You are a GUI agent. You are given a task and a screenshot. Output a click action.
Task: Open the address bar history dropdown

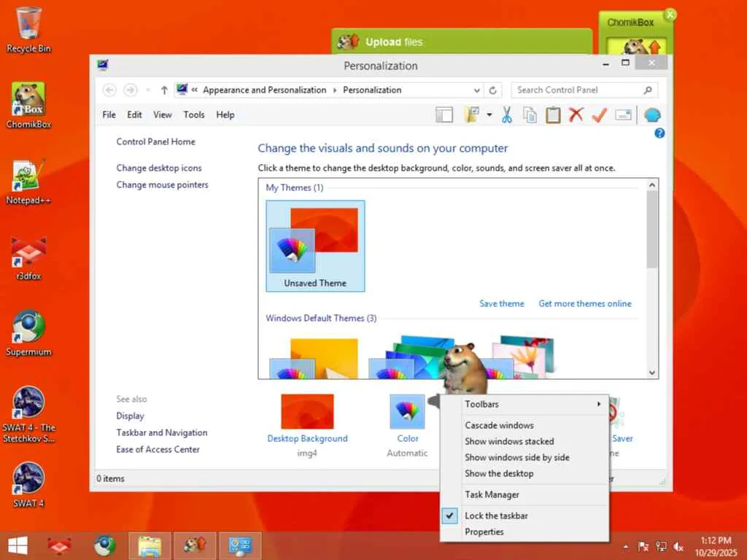pos(476,90)
